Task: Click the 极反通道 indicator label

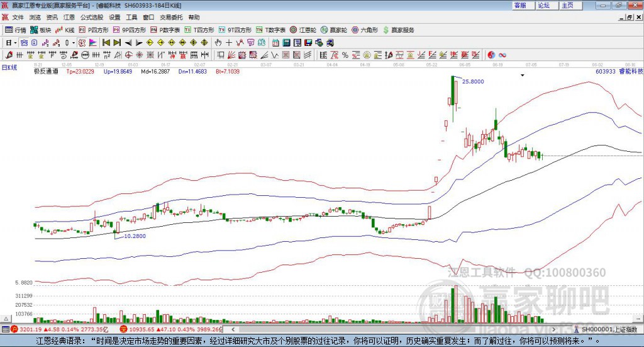Action: 46,71
